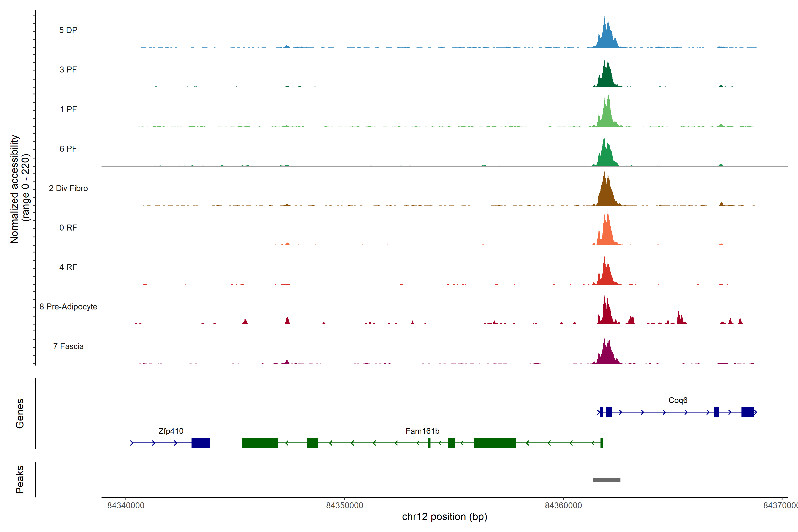Click the 2 Div Fibro track label

point(68,188)
